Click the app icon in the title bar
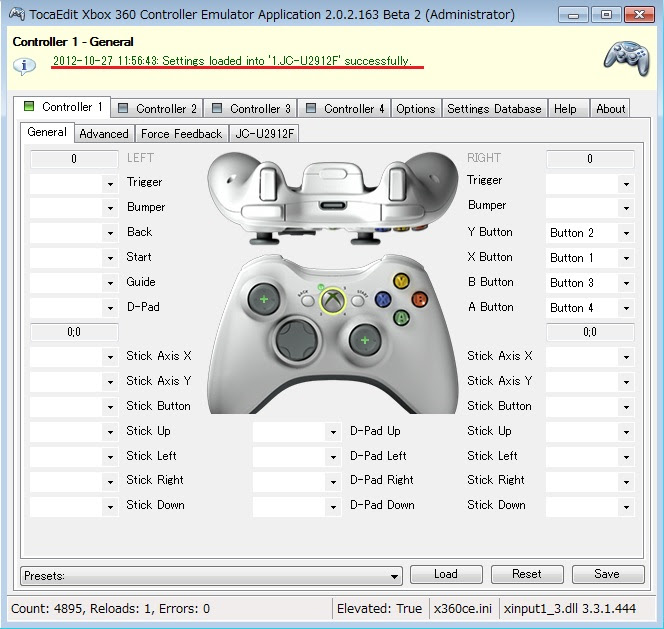 coord(17,14)
